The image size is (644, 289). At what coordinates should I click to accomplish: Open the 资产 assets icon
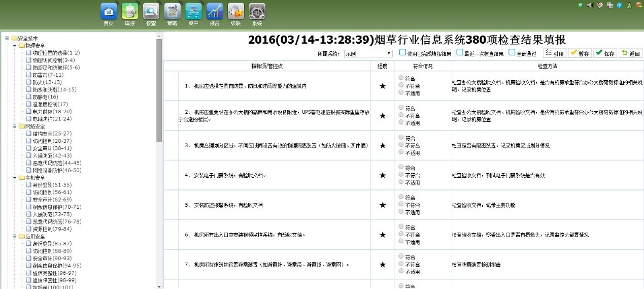click(x=193, y=12)
